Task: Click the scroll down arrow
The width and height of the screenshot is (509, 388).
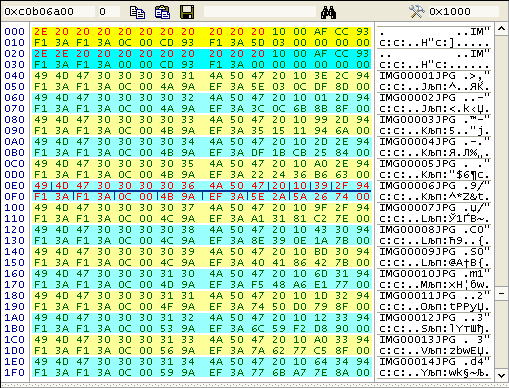Action: (x=501, y=375)
